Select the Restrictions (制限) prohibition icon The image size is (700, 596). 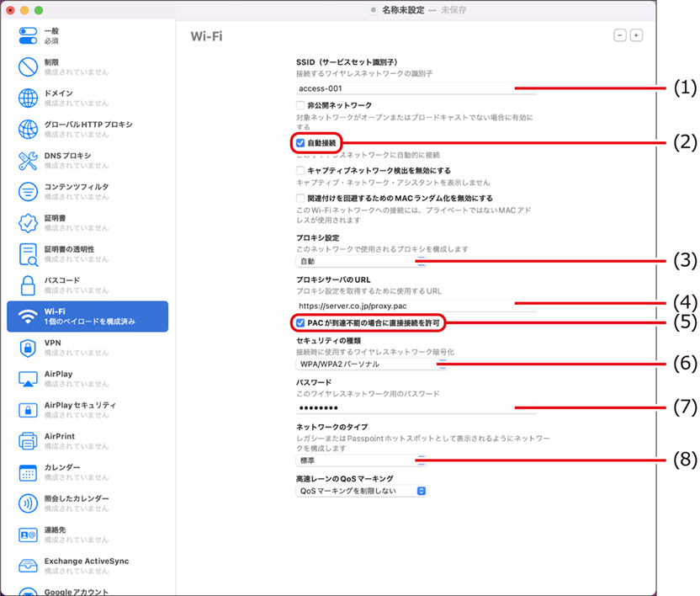(x=28, y=67)
